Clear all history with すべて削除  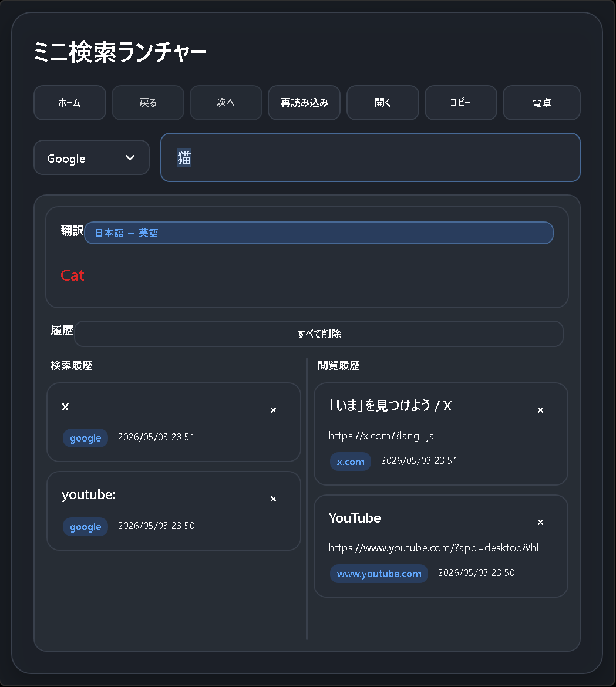[318, 334]
